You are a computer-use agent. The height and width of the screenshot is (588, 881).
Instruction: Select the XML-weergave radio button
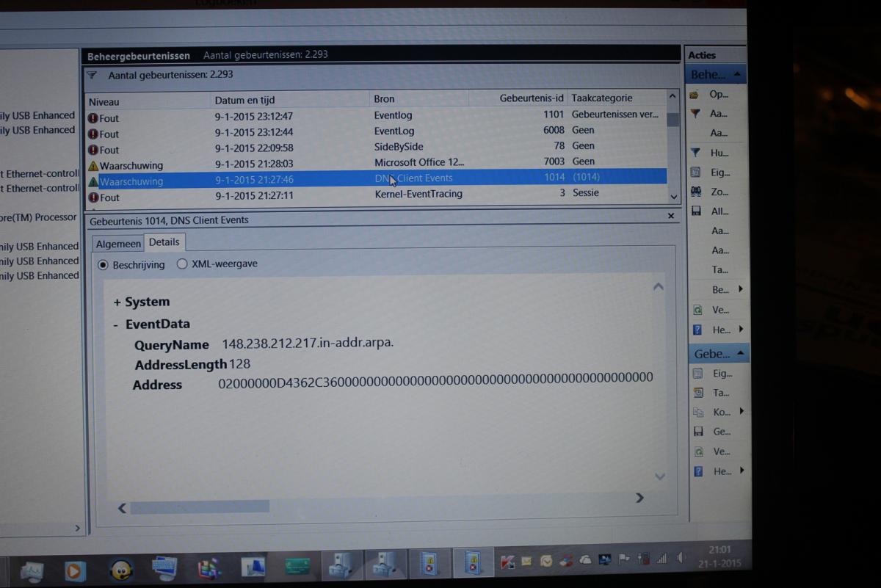tap(182, 264)
